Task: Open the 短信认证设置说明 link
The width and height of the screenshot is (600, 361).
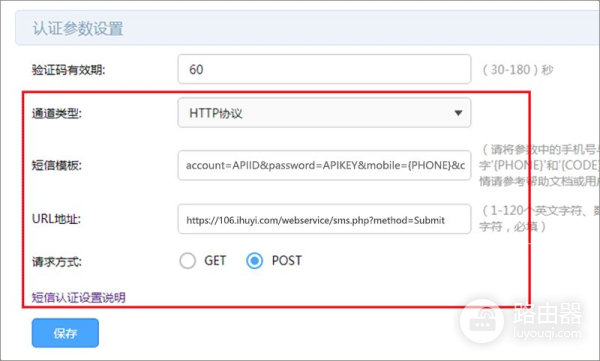Action: click(78, 297)
